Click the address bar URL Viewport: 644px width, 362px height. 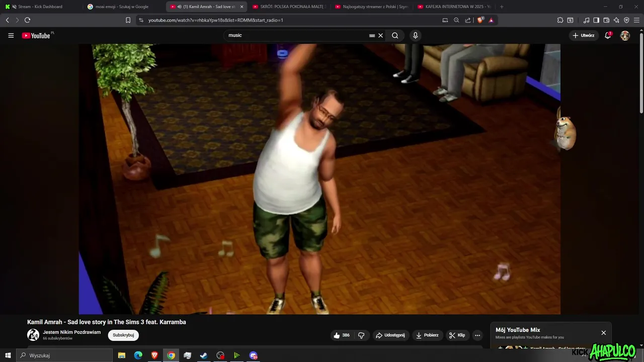(x=216, y=20)
